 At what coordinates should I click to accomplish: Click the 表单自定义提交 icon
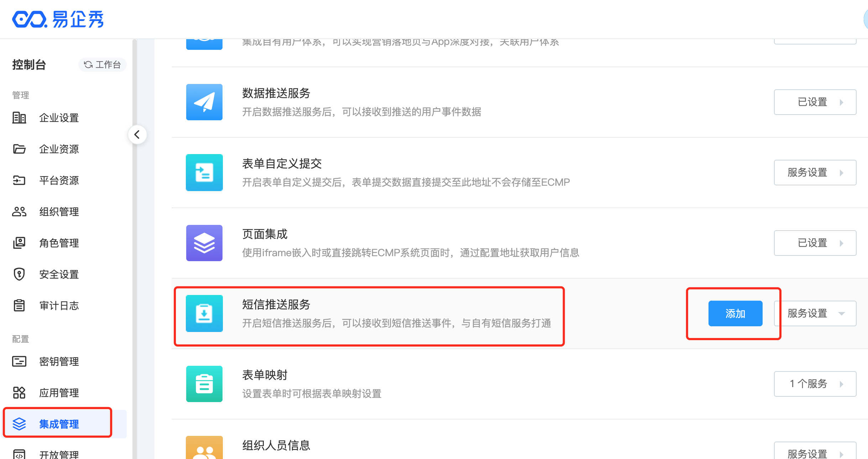204,173
